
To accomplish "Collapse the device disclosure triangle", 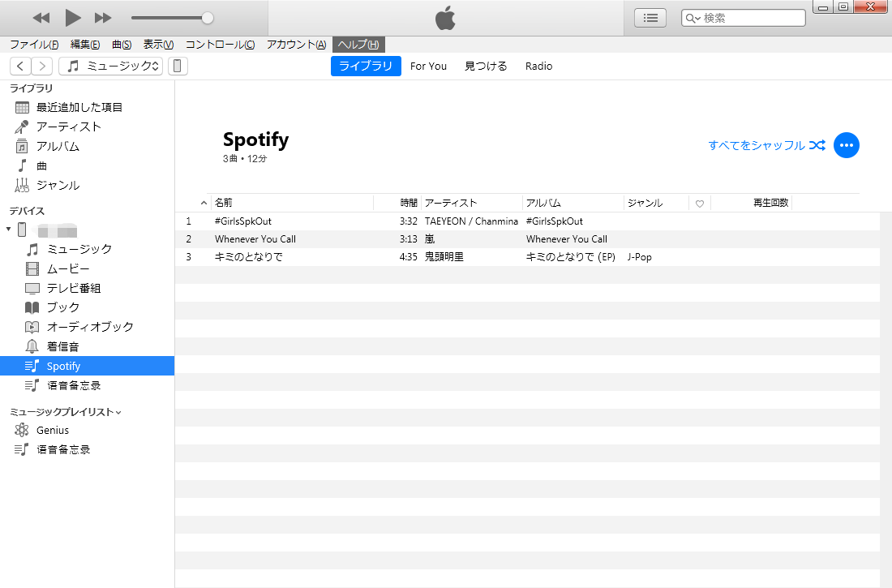I will pos(9,230).
